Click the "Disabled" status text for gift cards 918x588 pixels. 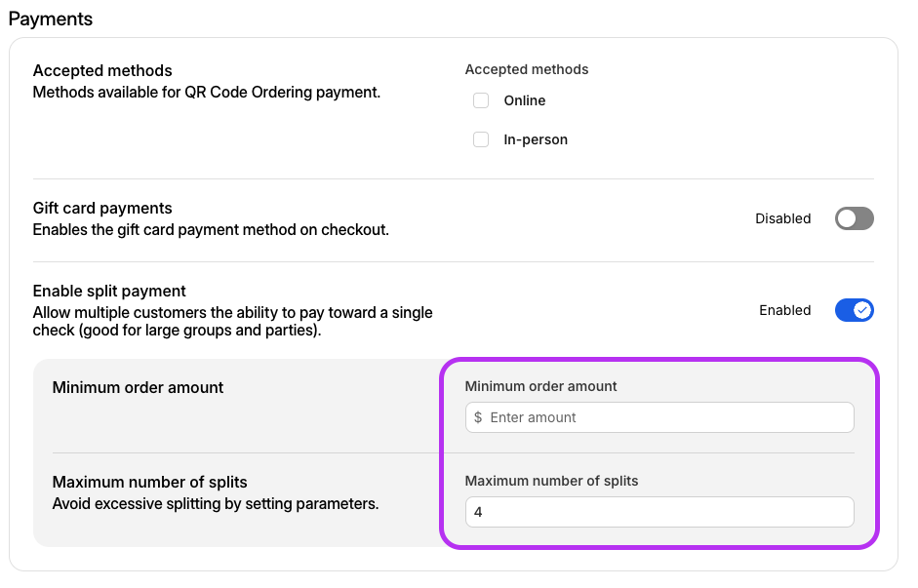(782, 218)
